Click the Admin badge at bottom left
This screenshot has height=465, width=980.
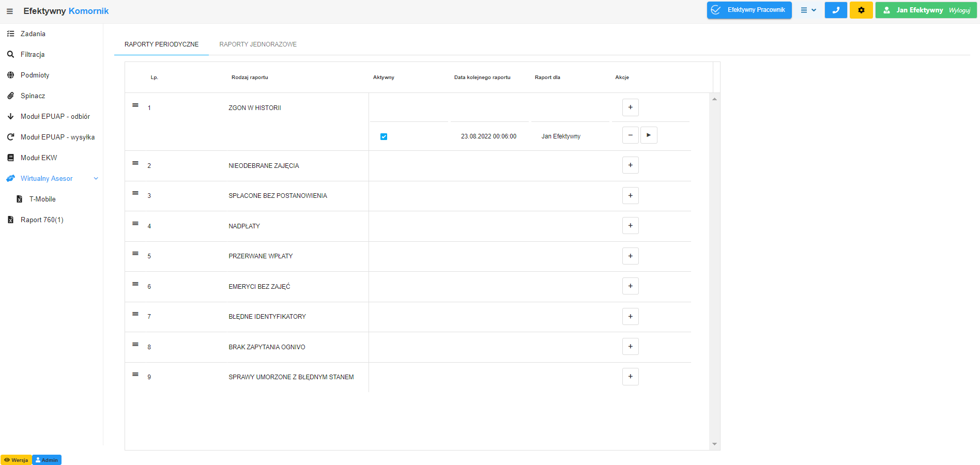pyautogui.click(x=47, y=460)
